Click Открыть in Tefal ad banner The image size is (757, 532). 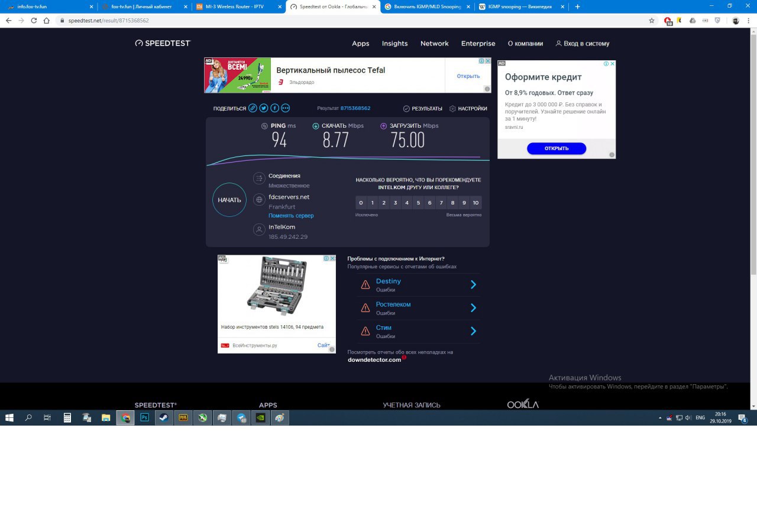[468, 76]
